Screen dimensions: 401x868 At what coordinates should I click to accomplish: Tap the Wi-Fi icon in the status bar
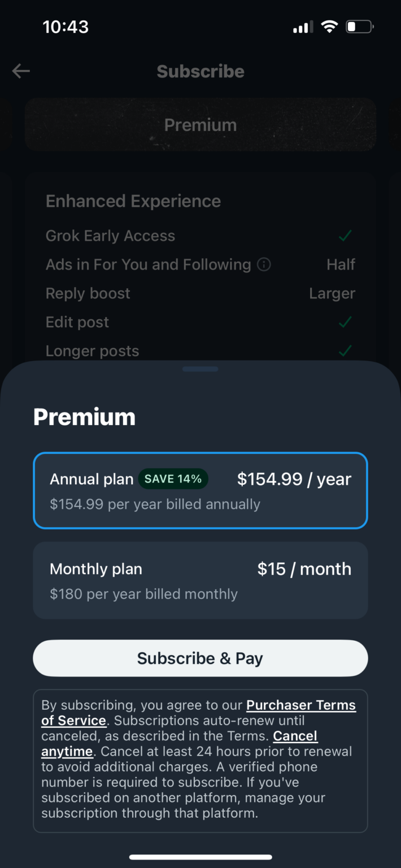(329, 26)
